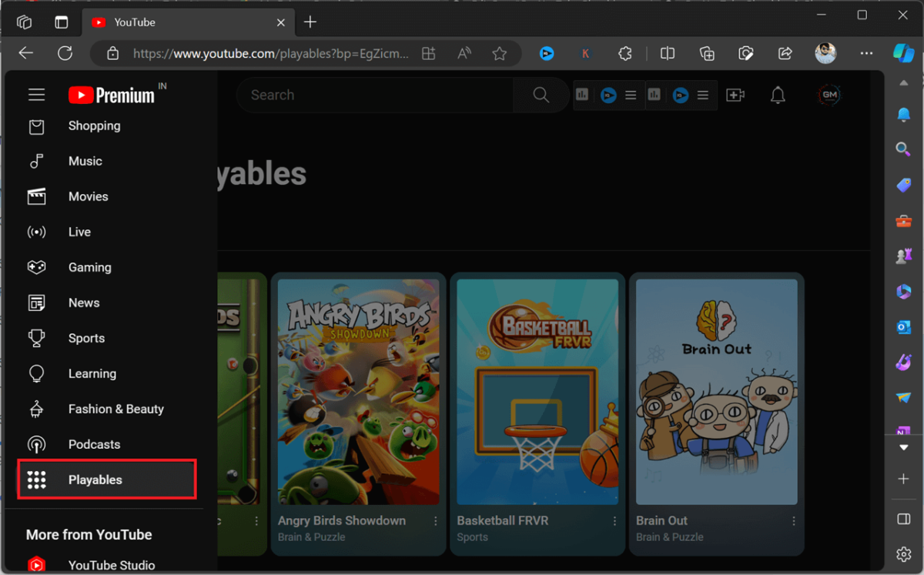Open YouTube notifications bell
924x575 pixels.
[x=778, y=95]
